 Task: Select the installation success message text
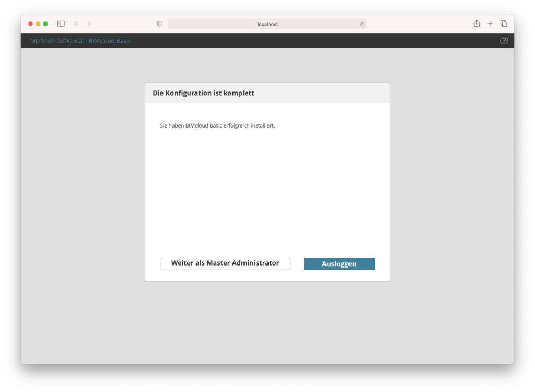(x=218, y=125)
